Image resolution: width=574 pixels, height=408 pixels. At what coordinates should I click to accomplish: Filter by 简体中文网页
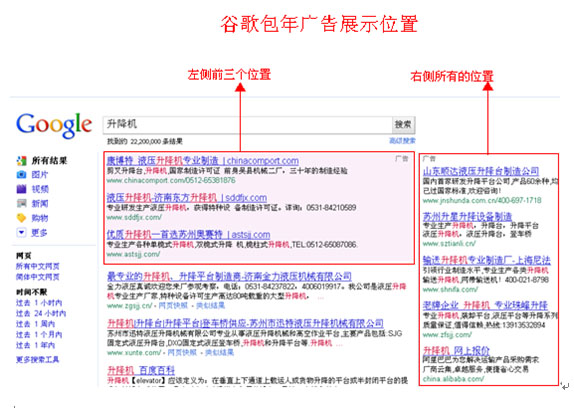click(x=37, y=277)
